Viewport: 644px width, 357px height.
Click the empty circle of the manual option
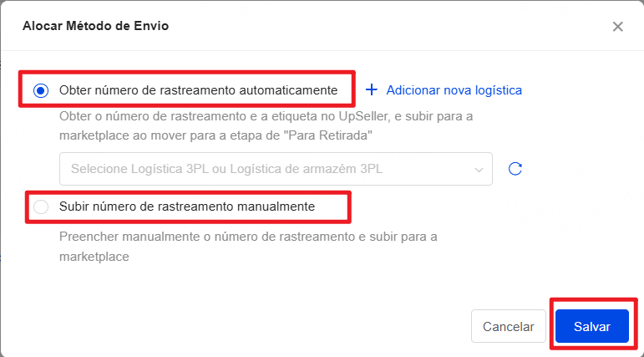pyautogui.click(x=41, y=207)
